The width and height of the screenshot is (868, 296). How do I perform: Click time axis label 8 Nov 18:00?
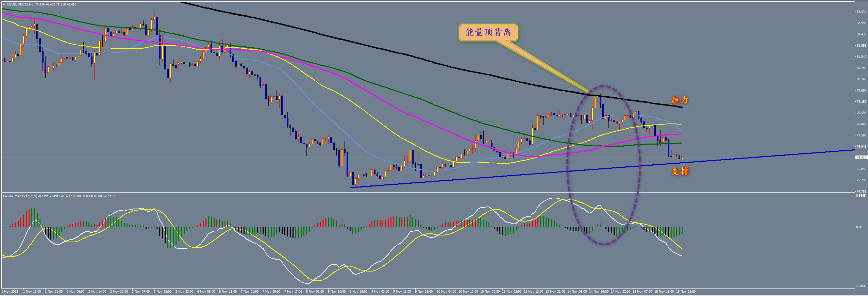pos(358,292)
